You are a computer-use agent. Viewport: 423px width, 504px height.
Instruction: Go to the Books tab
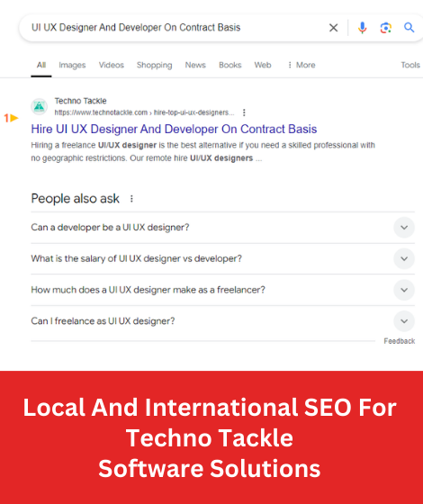click(x=229, y=65)
